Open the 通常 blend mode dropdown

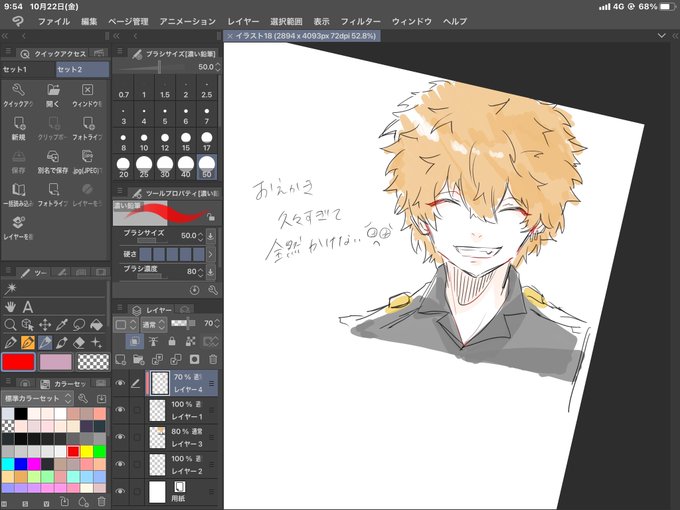coord(154,324)
